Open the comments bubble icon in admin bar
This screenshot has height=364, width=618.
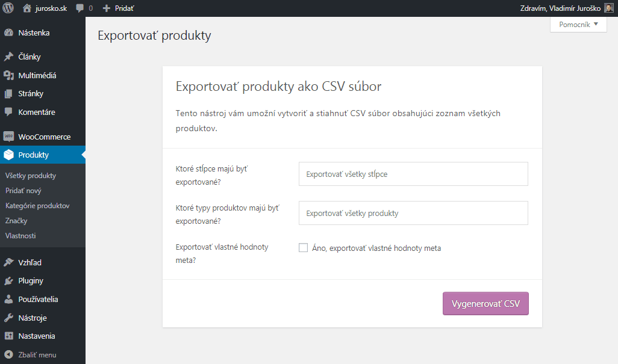pyautogui.click(x=80, y=8)
